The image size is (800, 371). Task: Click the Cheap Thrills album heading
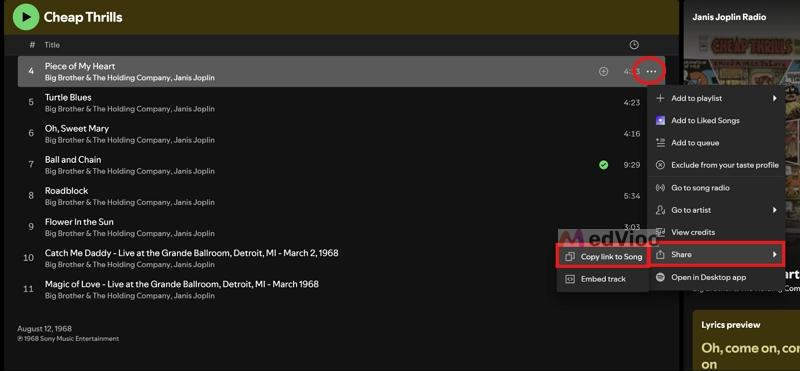pos(83,17)
